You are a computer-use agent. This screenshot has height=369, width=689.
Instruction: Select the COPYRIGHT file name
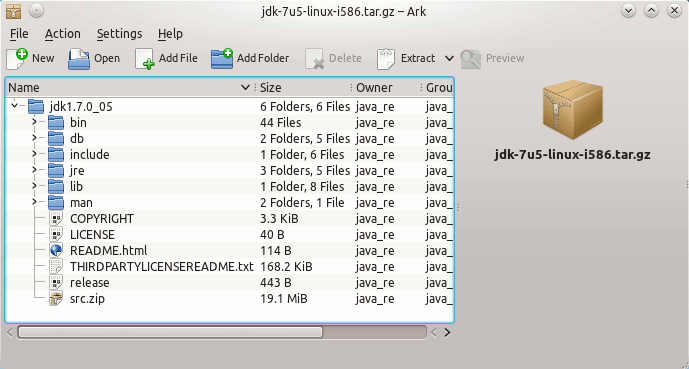(x=102, y=219)
